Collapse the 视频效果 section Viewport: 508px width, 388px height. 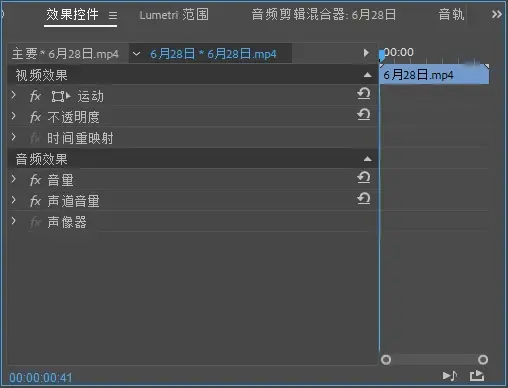(367, 75)
